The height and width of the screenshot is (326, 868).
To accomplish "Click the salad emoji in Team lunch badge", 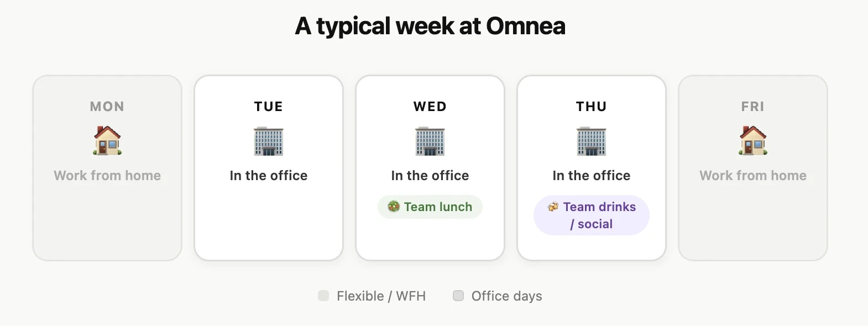I will click(x=394, y=207).
